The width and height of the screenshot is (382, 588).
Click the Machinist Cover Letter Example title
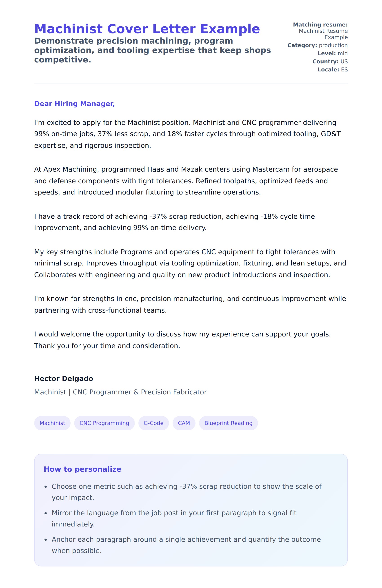coord(147,29)
